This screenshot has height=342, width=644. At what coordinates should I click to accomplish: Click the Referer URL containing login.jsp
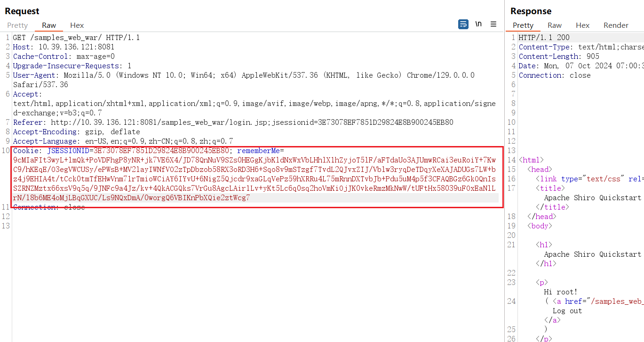coord(235,122)
